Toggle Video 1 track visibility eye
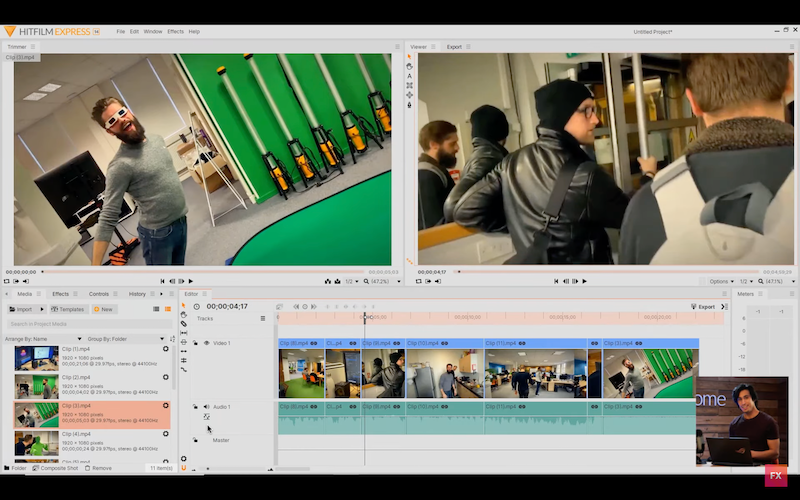This screenshot has height=500, width=800. pyautogui.click(x=207, y=343)
